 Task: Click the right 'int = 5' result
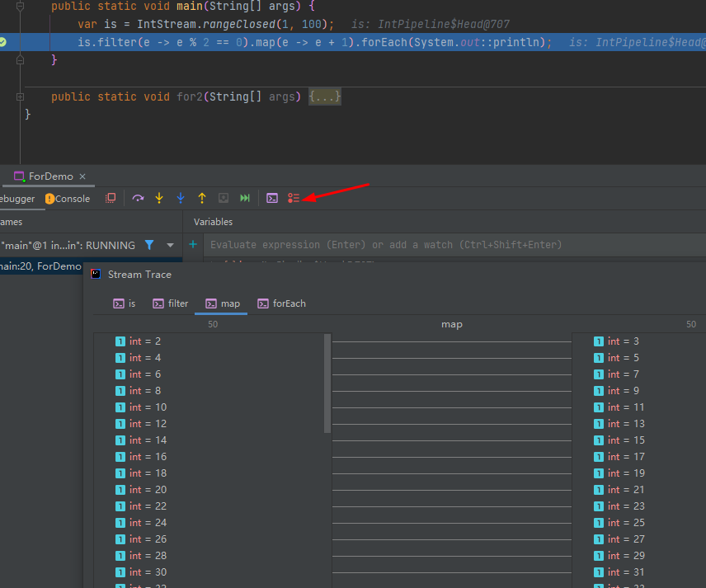click(616, 358)
